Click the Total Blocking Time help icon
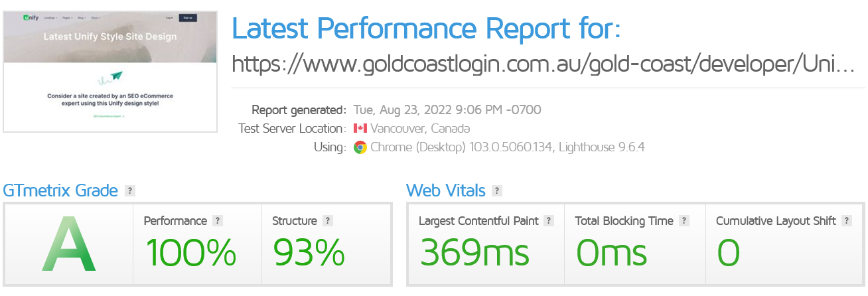The height and width of the screenshot is (296, 868). [x=684, y=221]
